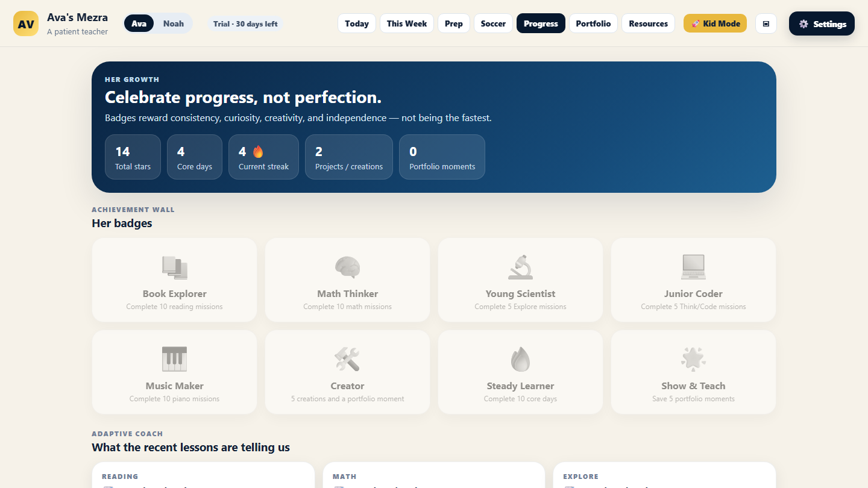Click the 'Complete 10 reading missions' text
The image size is (868, 488).
pyautogui.click(x=175, y=307)
